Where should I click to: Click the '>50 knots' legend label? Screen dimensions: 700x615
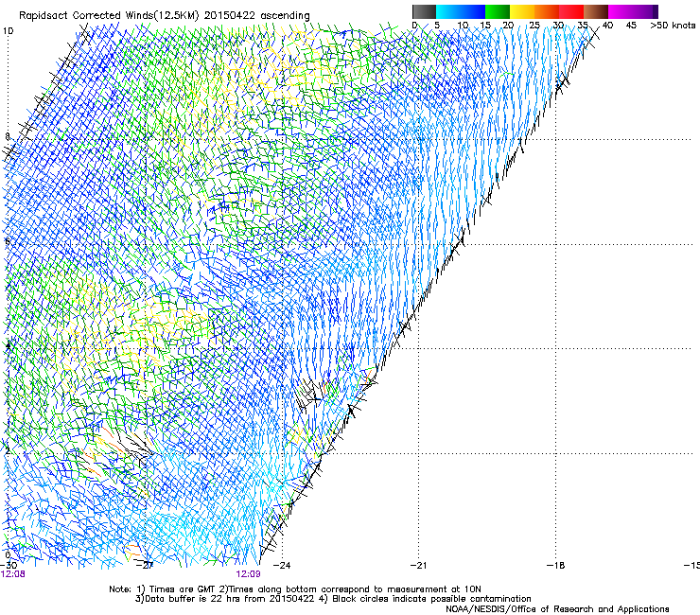click(x=673, y=26)
